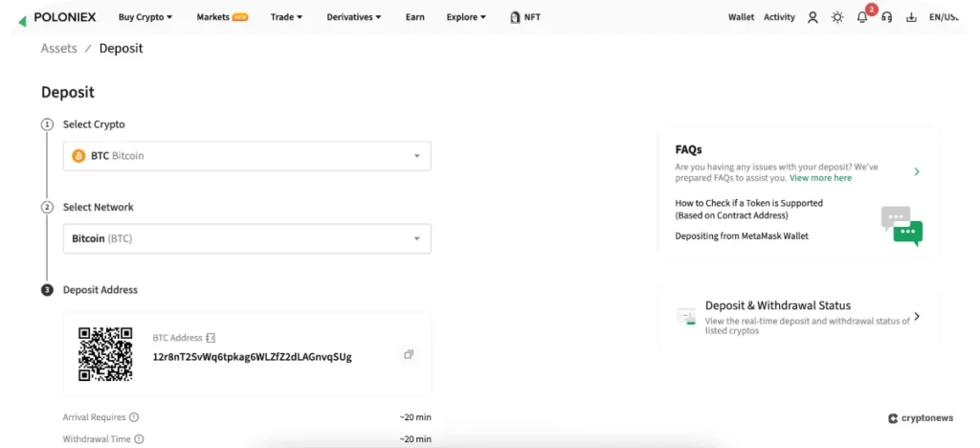Image resolution: width=980 pixels, height=448 pixels.
Task: Toggle the light/dark theme sun icon
Action: [x=837, y=17]
